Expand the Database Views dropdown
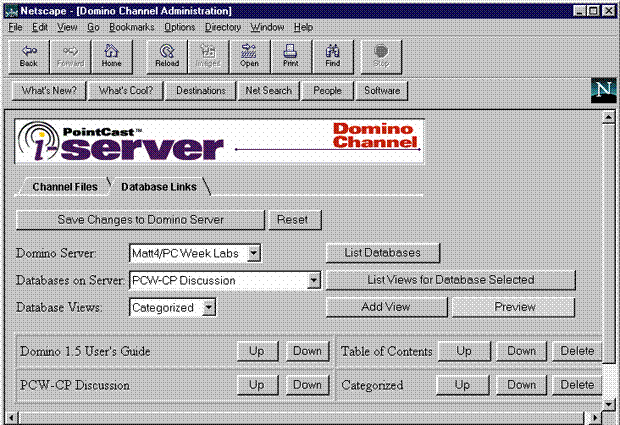 point(209,308)
